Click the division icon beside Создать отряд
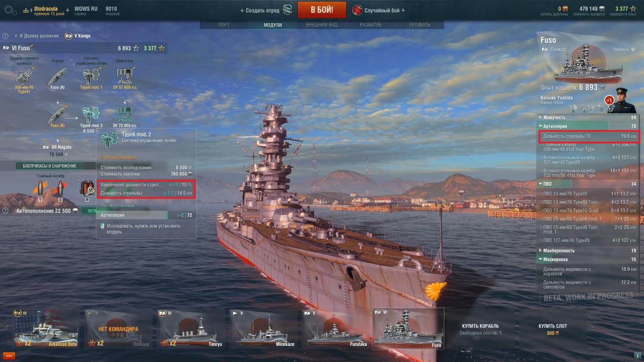The image size is (644, 362). (x=288, y=10)
